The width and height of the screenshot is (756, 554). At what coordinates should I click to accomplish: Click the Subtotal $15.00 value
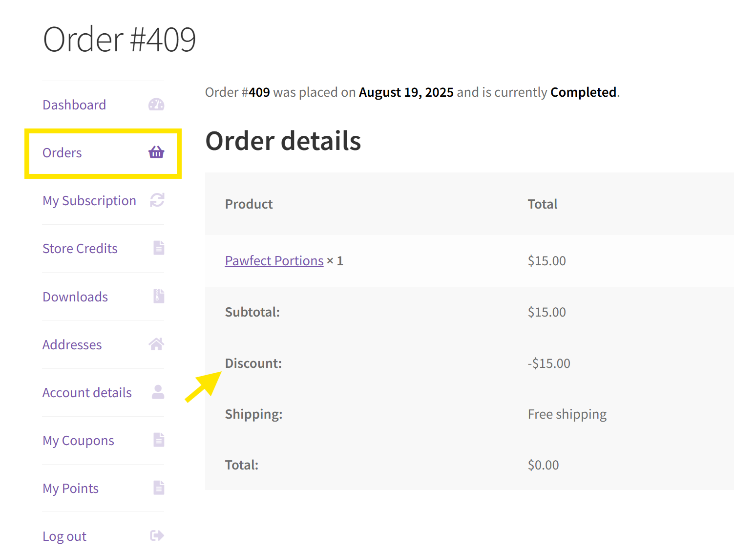click(547, 312)
